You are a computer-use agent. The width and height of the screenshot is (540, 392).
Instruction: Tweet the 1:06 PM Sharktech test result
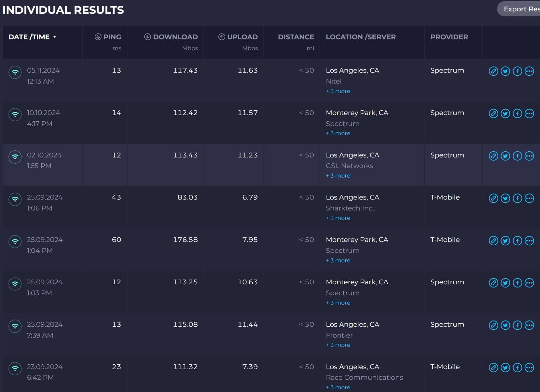point(505,198)
